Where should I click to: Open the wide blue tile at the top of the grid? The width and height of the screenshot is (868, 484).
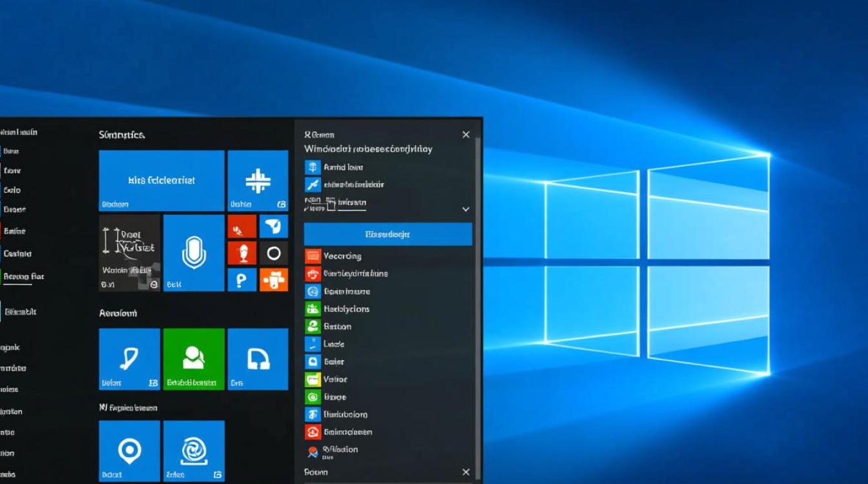point(161,181)
